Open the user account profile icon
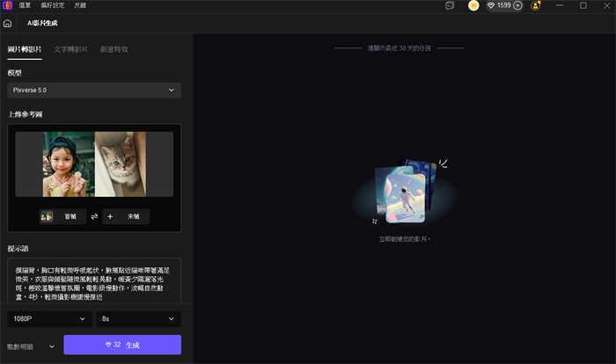This screenshot has height=364, width=616. tap(535, 5)
